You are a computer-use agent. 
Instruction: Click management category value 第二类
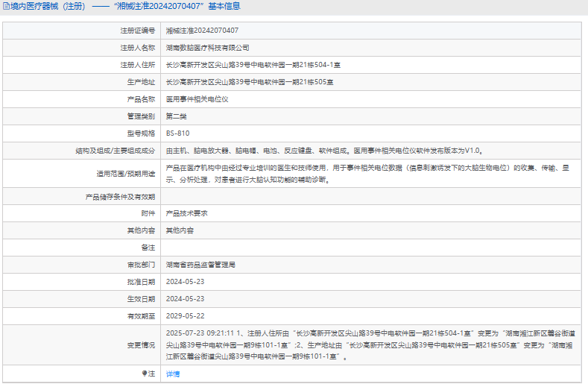176,116
